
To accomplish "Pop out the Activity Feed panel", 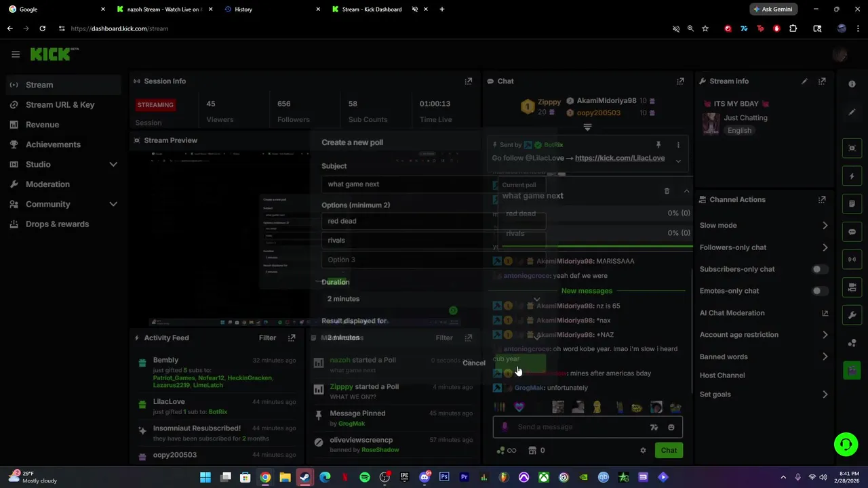I will pos(292,338).
